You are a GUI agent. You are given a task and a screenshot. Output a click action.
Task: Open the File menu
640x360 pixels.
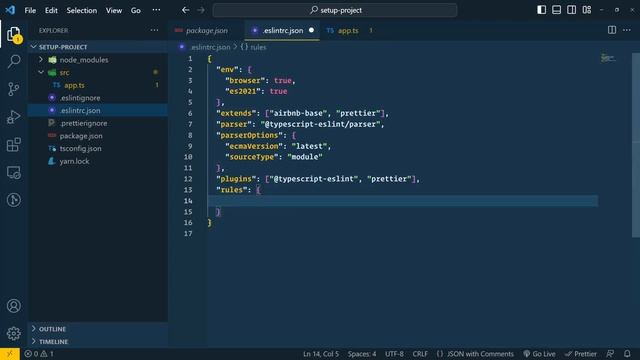pos(30,10)
